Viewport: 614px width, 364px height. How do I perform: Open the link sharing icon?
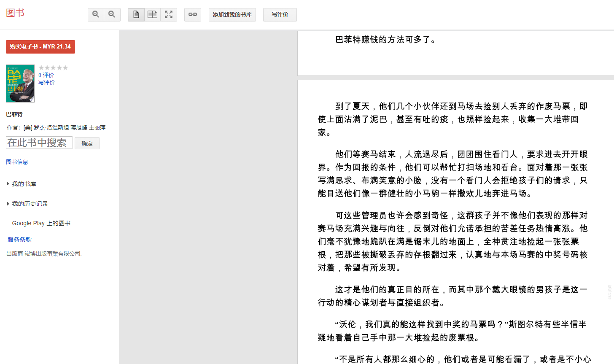pyautogui.click(x=193, y=14)
